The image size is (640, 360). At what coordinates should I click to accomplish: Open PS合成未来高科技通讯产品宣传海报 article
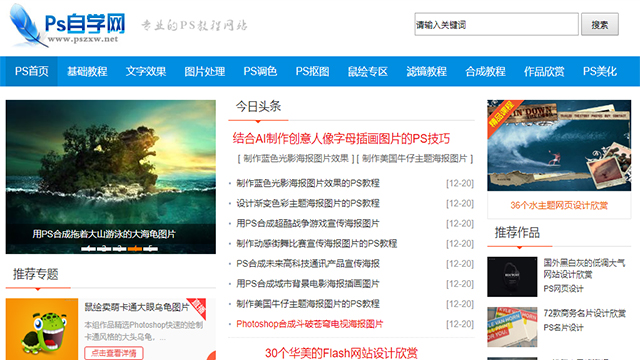[308, 264]
